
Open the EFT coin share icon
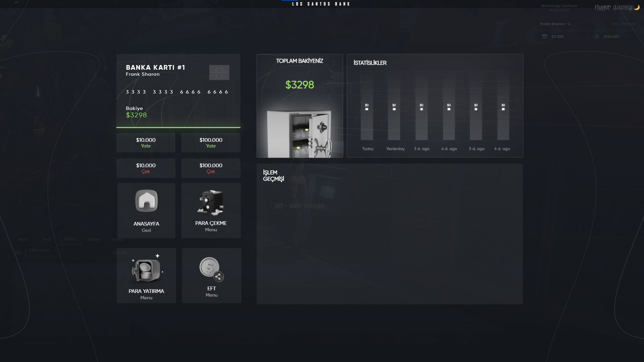pyautogui.click(x=211, y=269)
